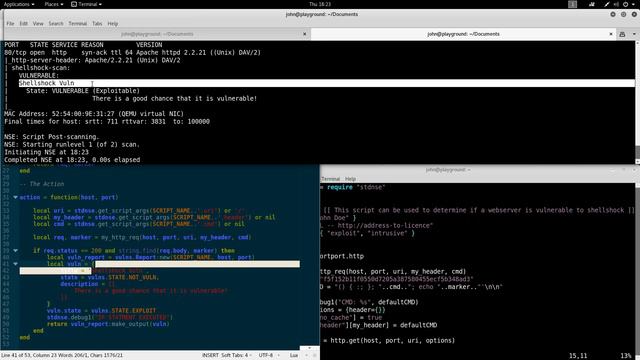The image size is (640, 360).
Task: Open the Soft Tabs: 4 dropdown
Action: coord(236,356)
